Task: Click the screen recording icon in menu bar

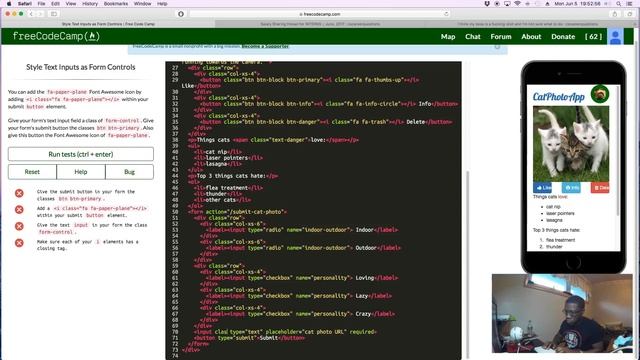Action: [497, 3]
